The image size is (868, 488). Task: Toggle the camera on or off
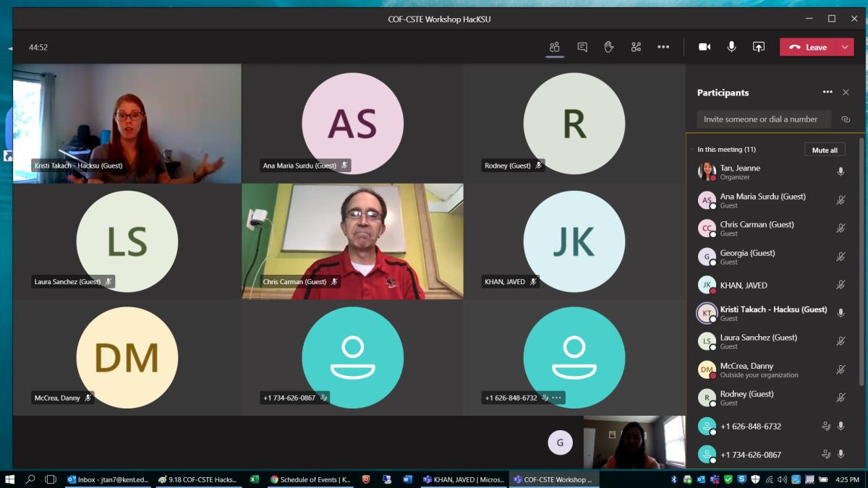pos(704,47)
